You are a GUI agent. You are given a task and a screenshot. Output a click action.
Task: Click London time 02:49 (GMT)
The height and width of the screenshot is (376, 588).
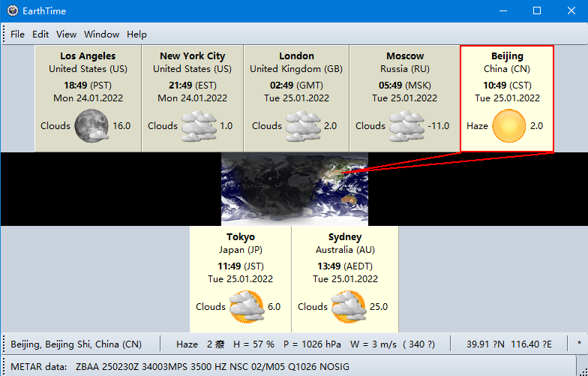click(296, 86)
